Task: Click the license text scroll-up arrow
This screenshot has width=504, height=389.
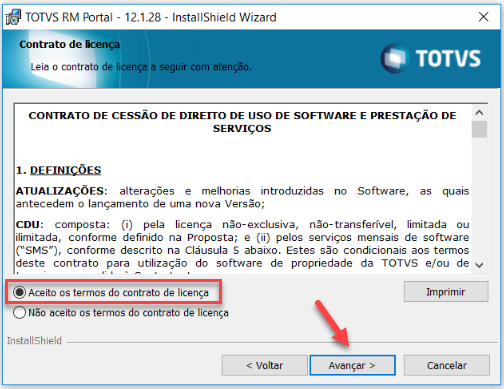Action: coord(479,113)
